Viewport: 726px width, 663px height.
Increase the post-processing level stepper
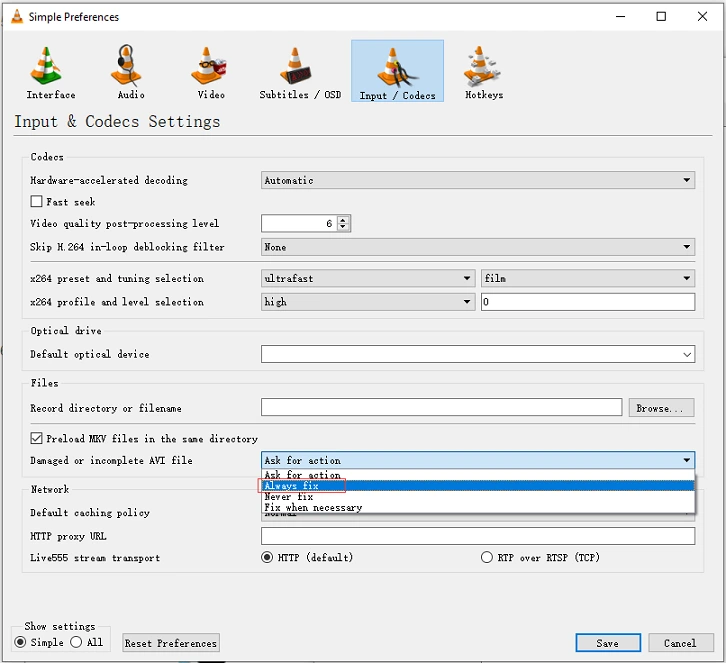343,219
